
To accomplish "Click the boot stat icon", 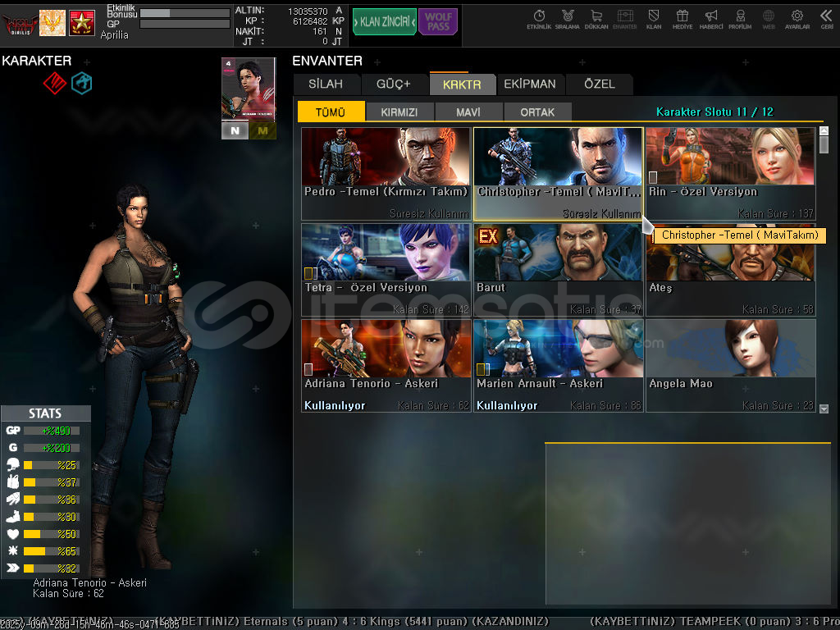I will point(13,517).
